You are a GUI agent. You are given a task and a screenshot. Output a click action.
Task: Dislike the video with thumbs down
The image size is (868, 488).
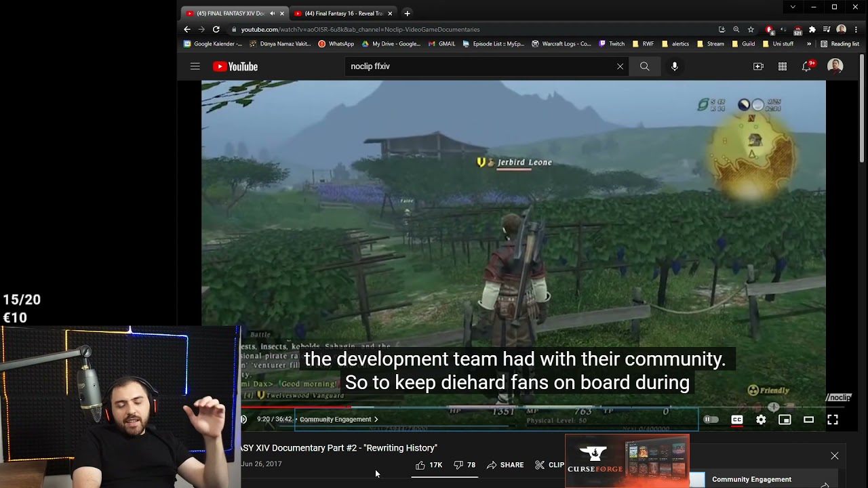(465, 465)
